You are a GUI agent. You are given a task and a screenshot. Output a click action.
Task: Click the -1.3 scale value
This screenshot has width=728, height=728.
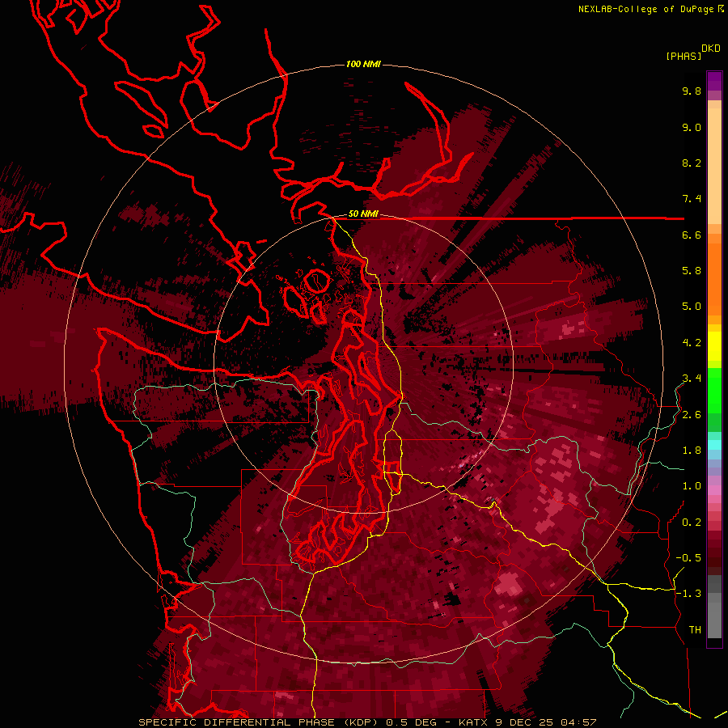688,594
